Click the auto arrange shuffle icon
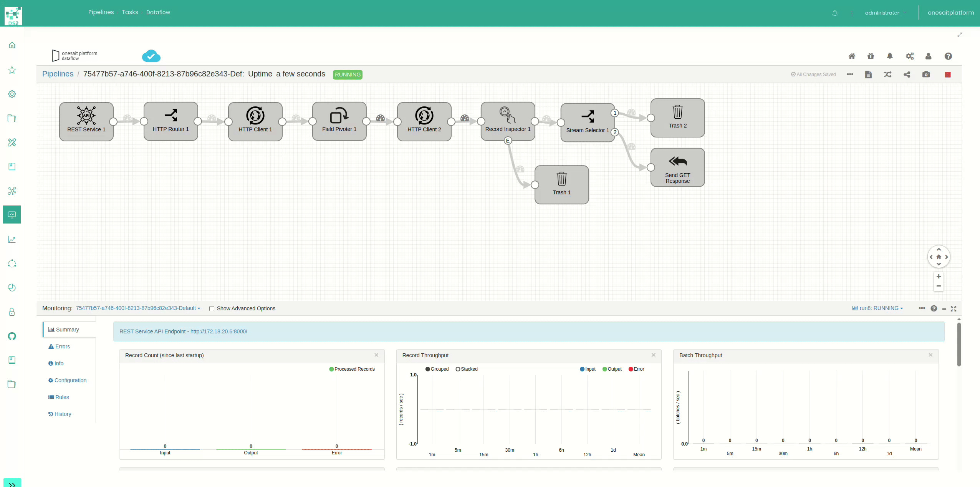 tap(887, 75)
